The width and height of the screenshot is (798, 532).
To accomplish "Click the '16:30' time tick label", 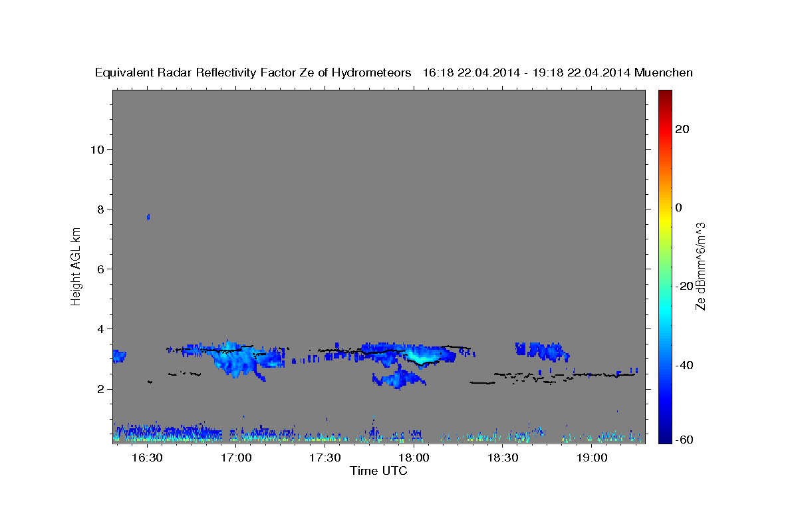I will 147,458.
